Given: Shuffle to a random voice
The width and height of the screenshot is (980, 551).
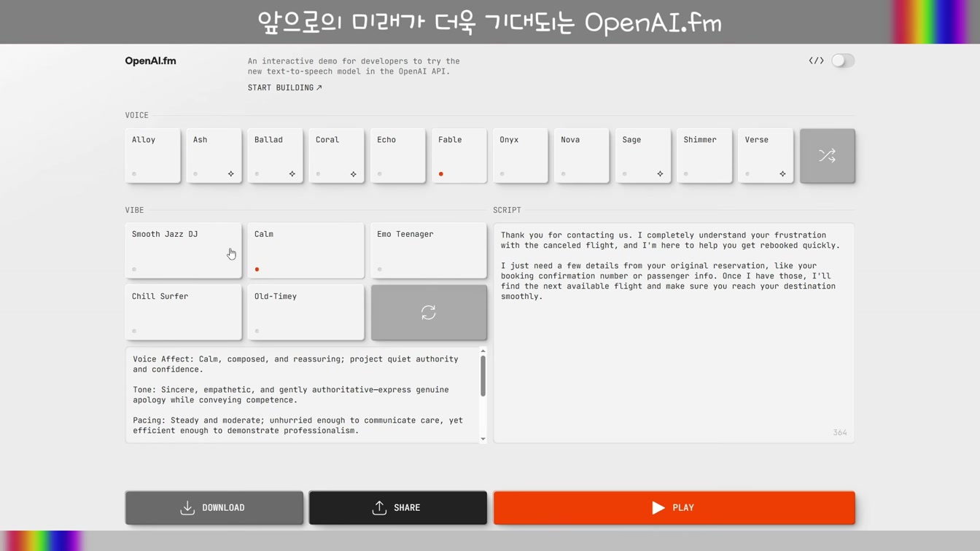Looking at the screenshot, I should pos(827,156).
